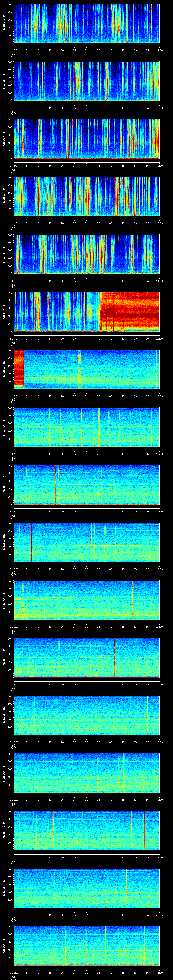173x980 pixels.
Task: Click the 16:21:00 start time label
Action: point(13,338)
